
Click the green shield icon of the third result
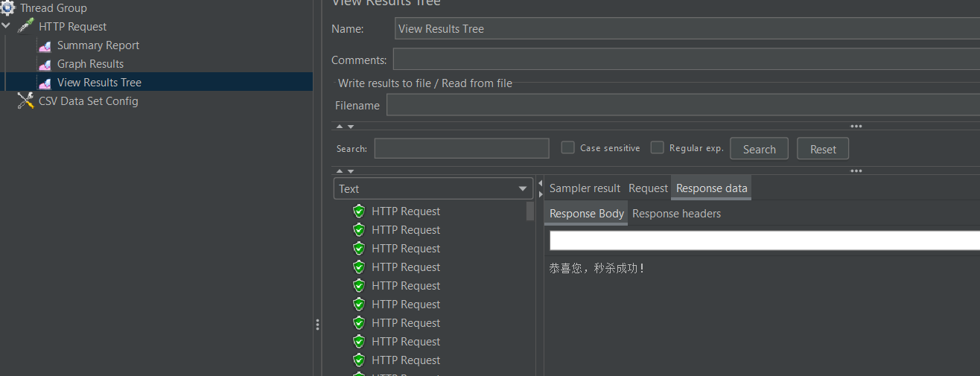359,249
